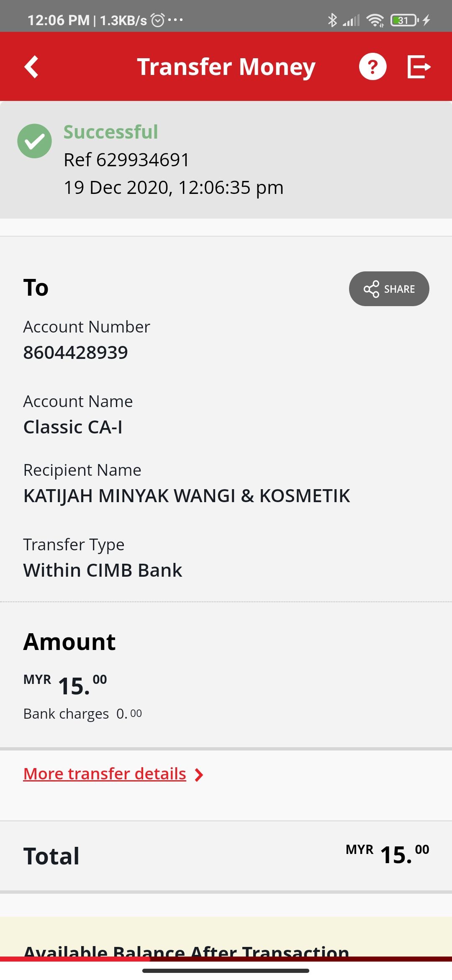This screenshot has width=452, height=980.
Task: Tap the Bluetooth status icon
Action: (x=332, y=20)
